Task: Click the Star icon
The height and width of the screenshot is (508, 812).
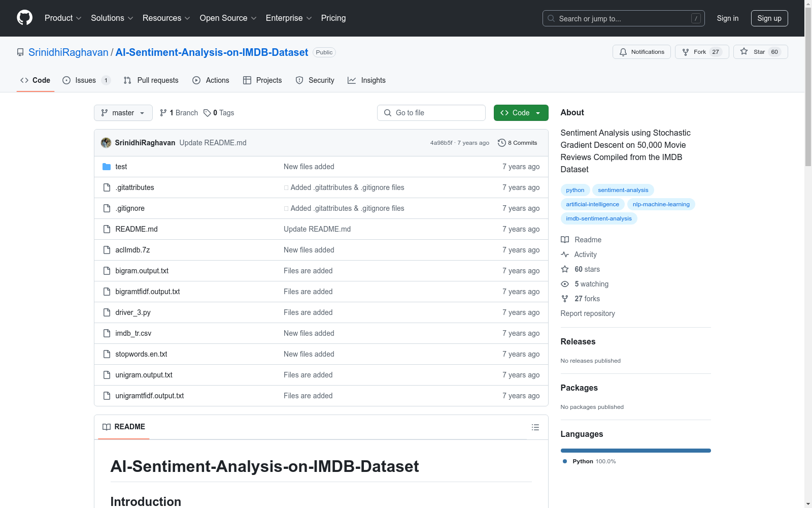Action: click(x=744, y=51)
